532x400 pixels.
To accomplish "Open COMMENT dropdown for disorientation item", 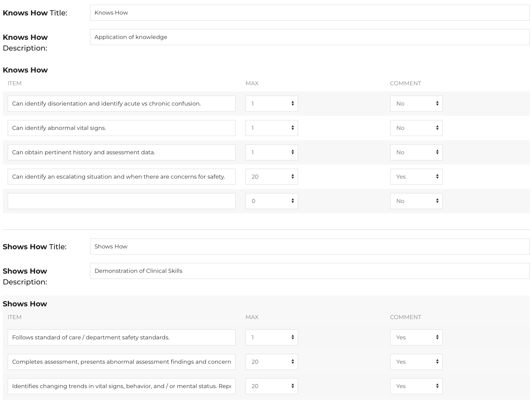I will coord(416,104).
